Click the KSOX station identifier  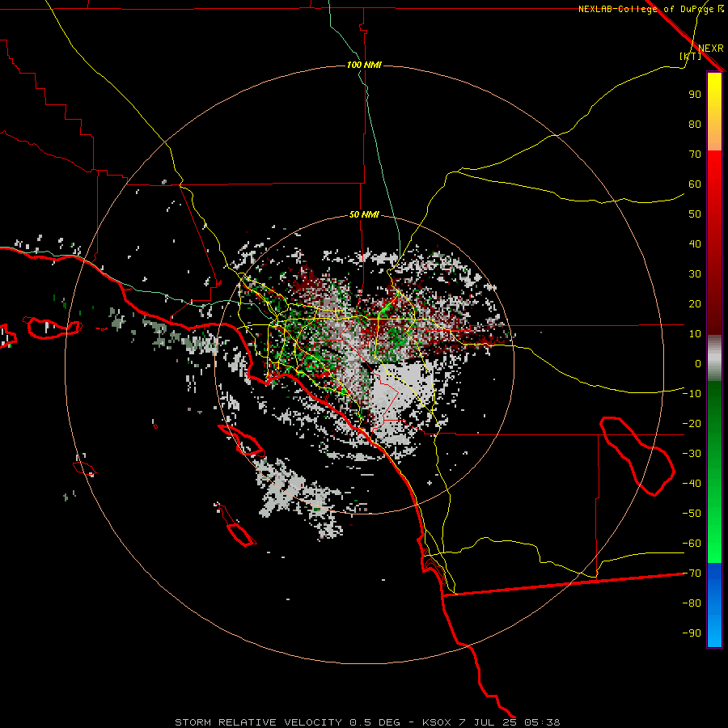[437, 722]
